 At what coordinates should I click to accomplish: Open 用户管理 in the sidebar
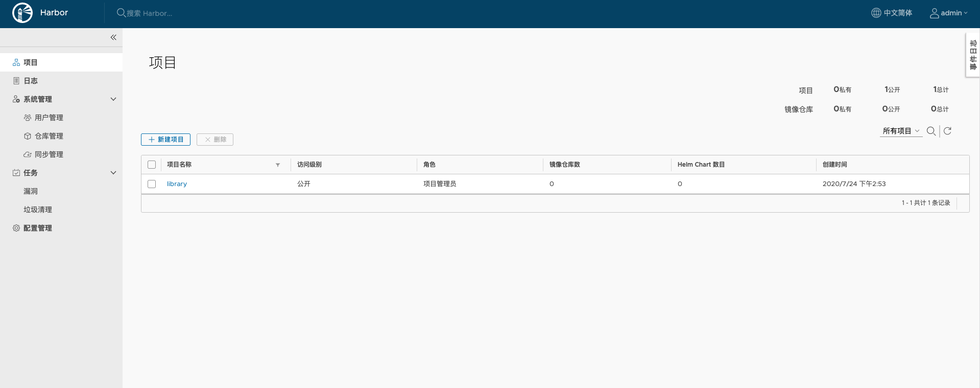tap(49, 118)
